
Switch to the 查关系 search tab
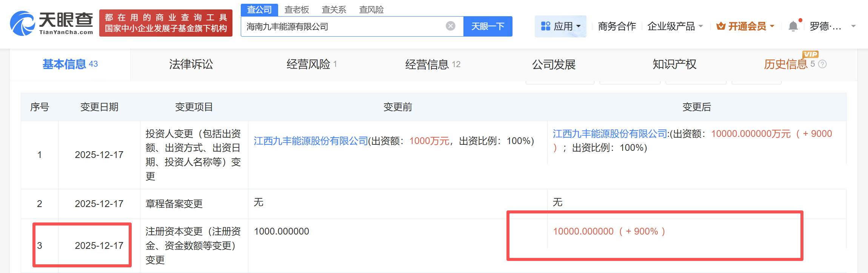coord(334,10)
